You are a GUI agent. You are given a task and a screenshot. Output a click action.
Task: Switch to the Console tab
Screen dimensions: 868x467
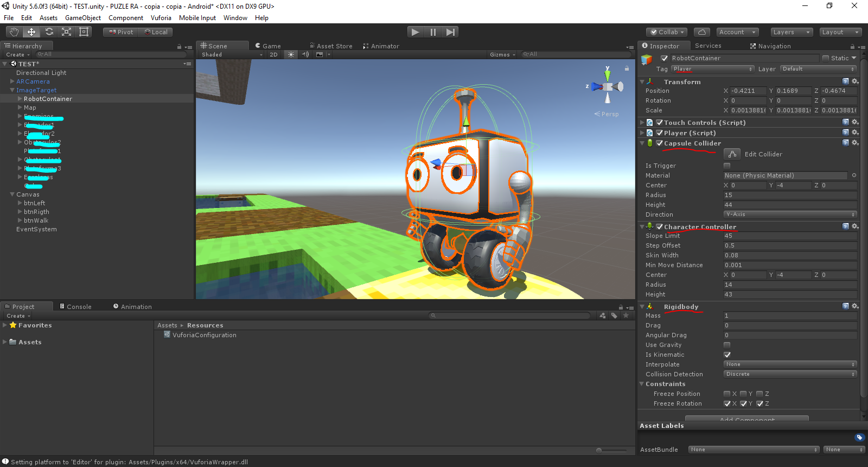coord(75,307)
